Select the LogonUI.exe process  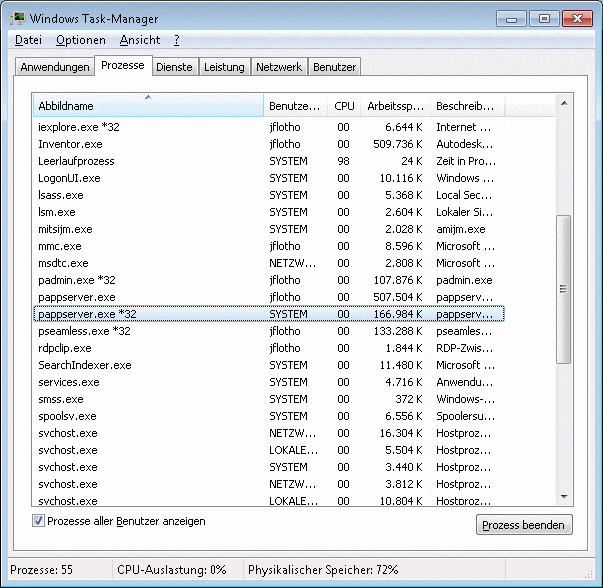point(269,178)
